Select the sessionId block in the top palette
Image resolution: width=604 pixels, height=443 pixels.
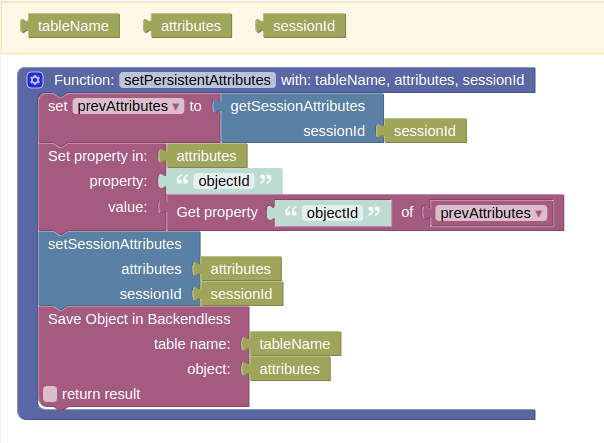(x=301, y=26)
